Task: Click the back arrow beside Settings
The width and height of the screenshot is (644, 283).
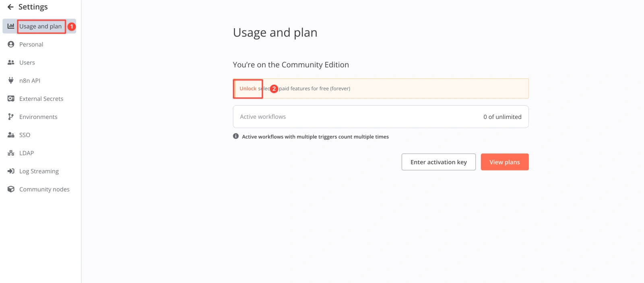Action: [10, 7]
